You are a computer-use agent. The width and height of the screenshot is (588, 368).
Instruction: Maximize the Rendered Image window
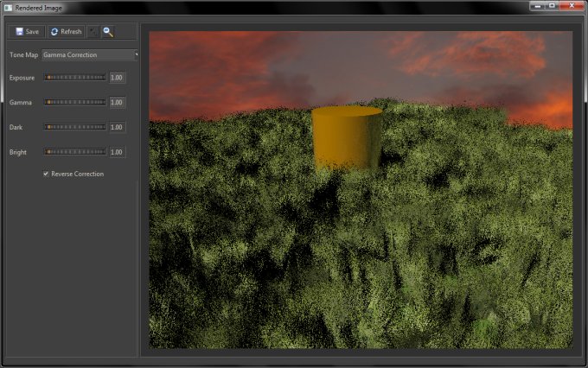552,6
